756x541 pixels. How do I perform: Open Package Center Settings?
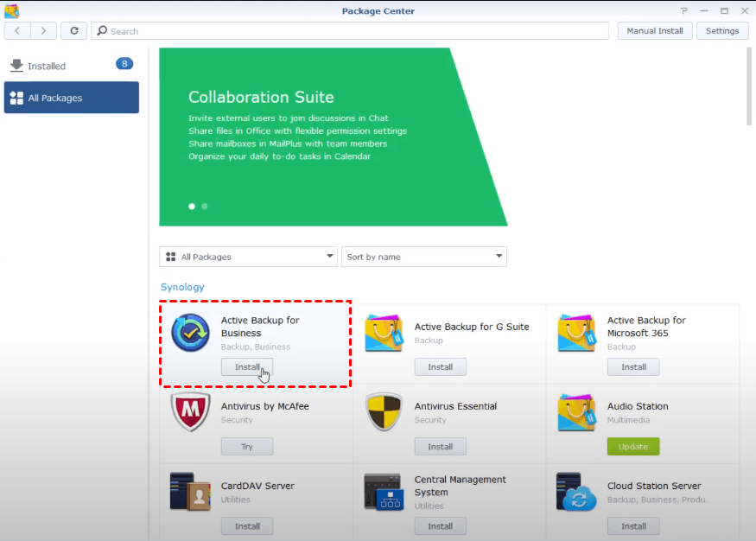click(722, 31)
